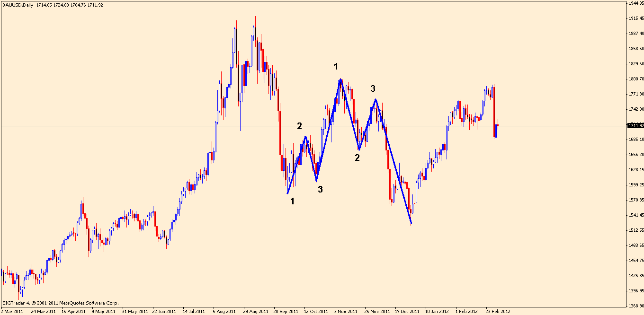Click date axis label 22 Jun 2011

[164, 312]
